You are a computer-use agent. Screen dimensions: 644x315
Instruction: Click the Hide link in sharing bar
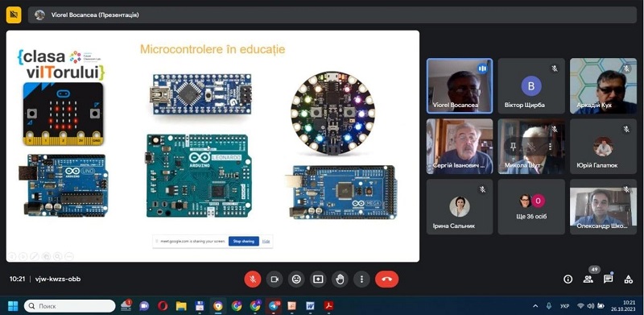point(266,241)
